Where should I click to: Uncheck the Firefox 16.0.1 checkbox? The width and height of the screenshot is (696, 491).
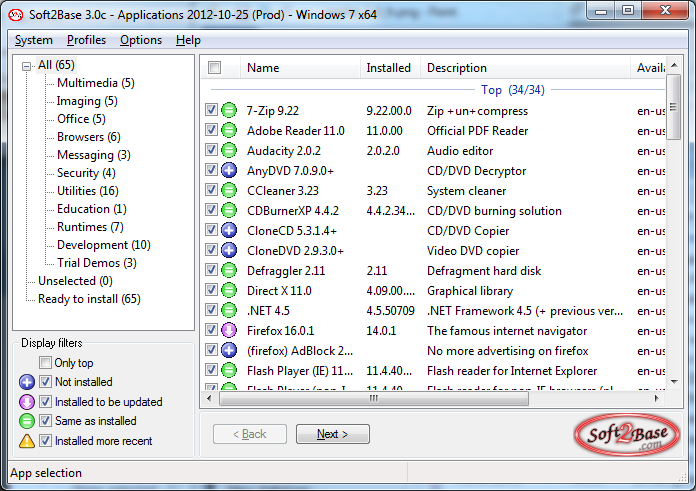[211, 329]
